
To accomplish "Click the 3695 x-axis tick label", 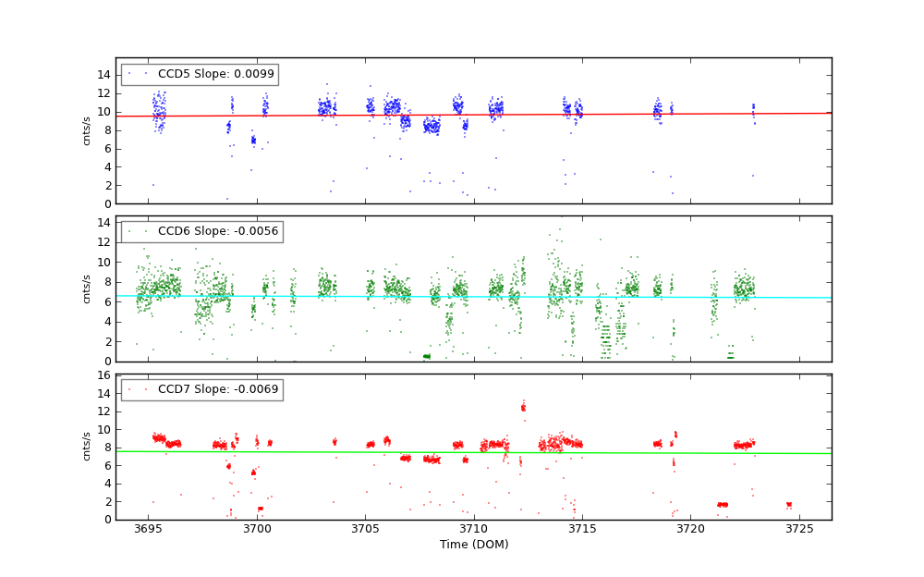I will pos(148,529).
